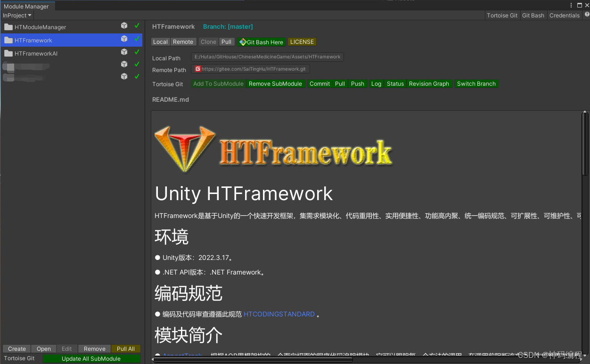
Task: Click the greyed-out Edit button
Action: [67, 349]
